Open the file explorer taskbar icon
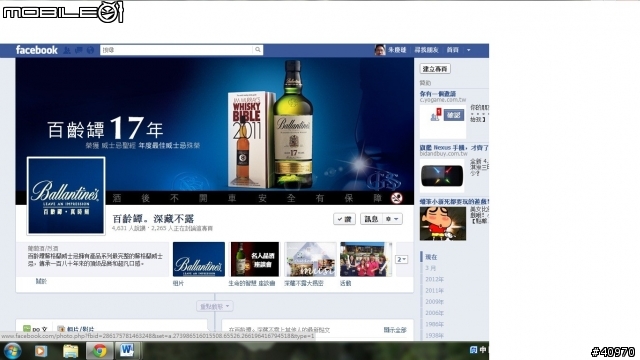The width and height of the screenshot is (640, 360). (70, 351)
